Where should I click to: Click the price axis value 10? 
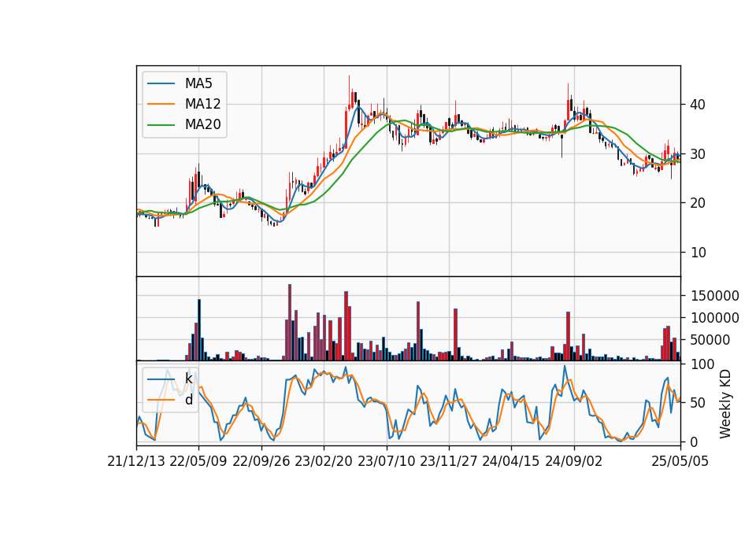698,253
